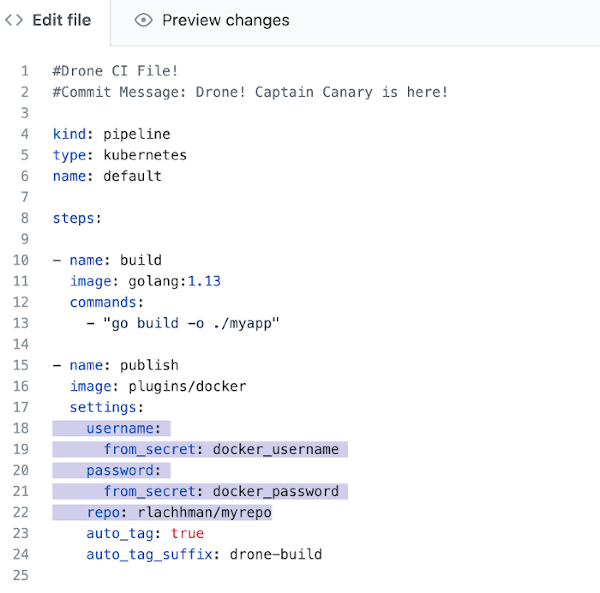Viewport: 600px width, 593px height.
Task: Click 'golang' image value on line 11
Action: (153, 282)
